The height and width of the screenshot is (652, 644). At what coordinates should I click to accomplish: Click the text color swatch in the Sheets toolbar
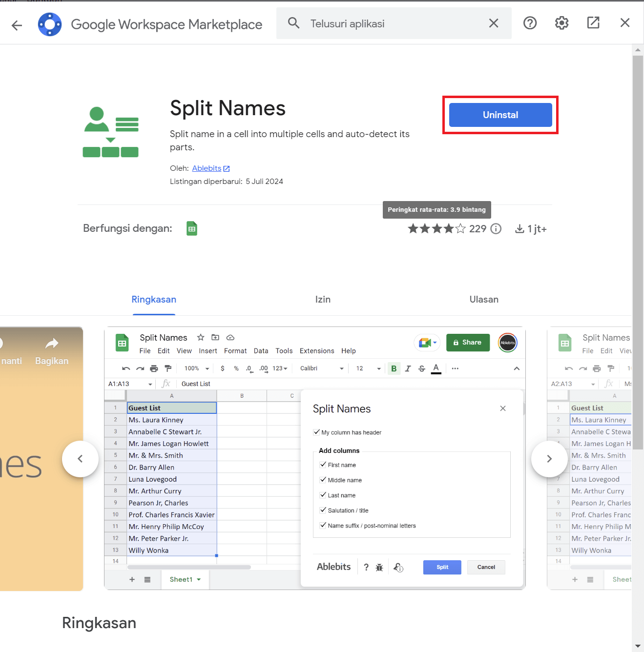[x=436, y=368]
